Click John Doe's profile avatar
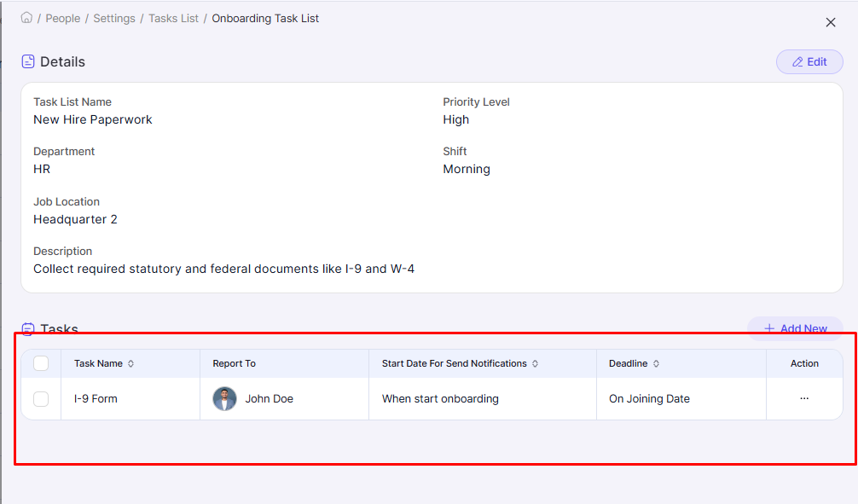This screenshot has height=504, width=858. [223, 398]
